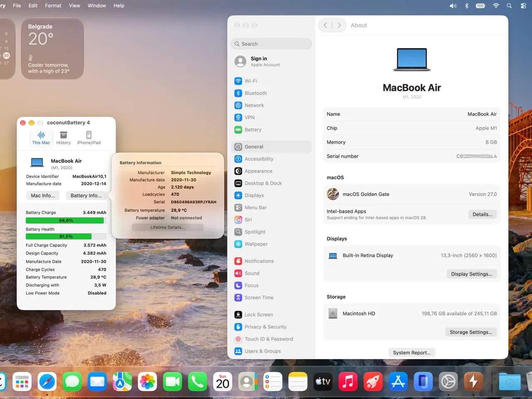The height and width of the screenshot is (399, 532).
Task: Open Displays settings in sidebar
Action: point(271,195)
